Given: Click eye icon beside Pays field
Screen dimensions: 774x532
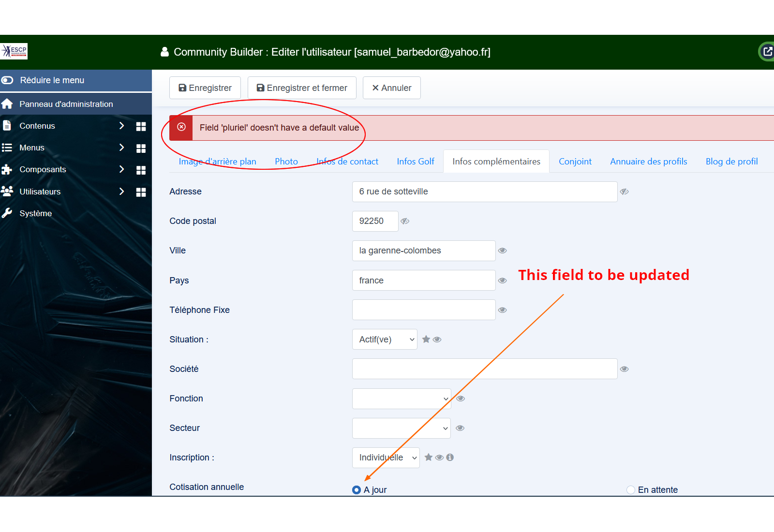Looking at the screenshot, I should click(503, 281).
